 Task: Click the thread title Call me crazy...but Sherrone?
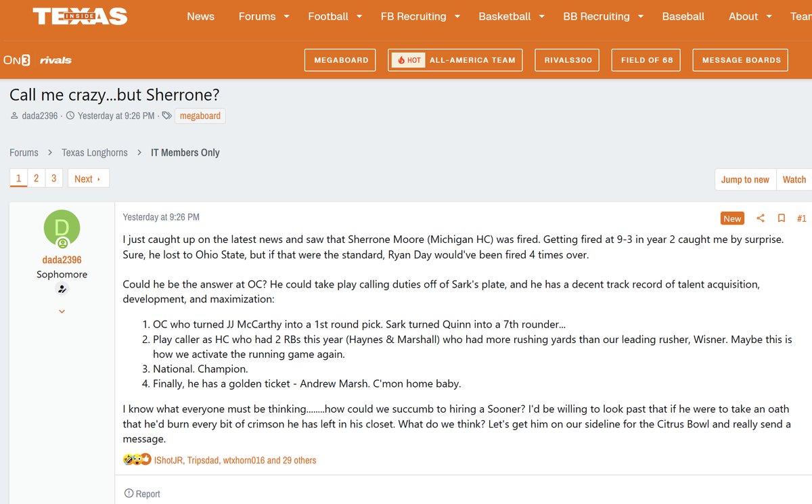pos(114,95)
